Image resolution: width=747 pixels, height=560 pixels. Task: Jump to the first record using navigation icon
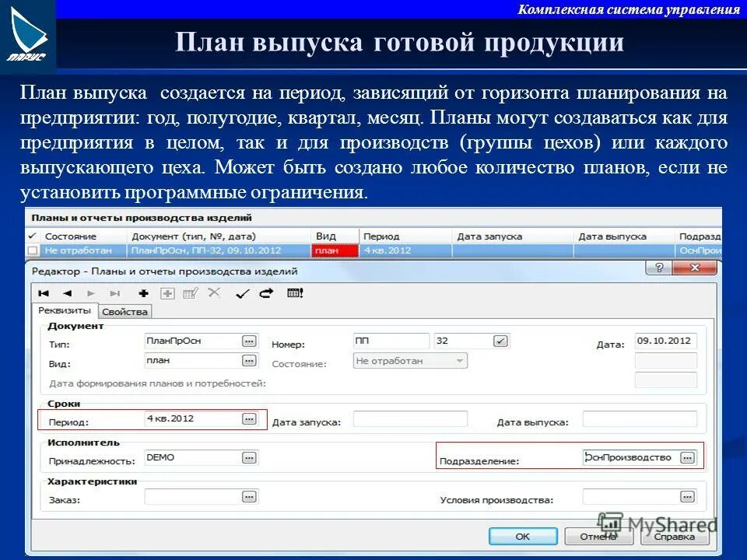[44, 293]
